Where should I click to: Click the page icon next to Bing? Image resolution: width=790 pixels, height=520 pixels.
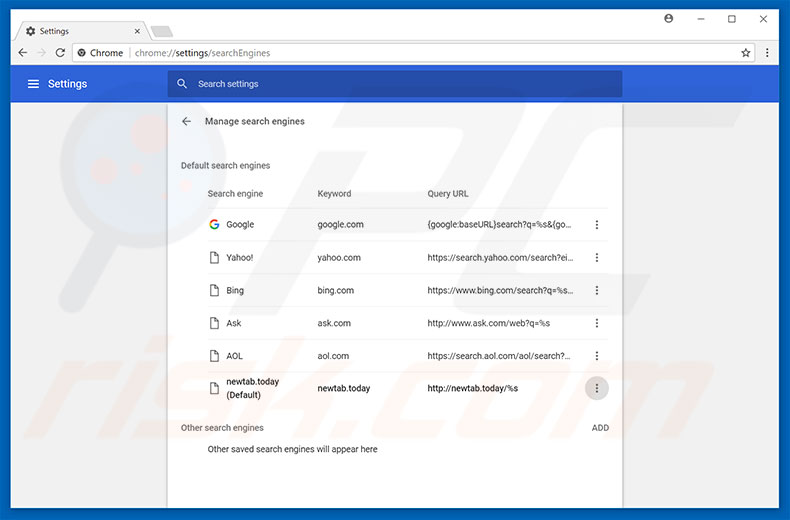(x=214, y=290)
